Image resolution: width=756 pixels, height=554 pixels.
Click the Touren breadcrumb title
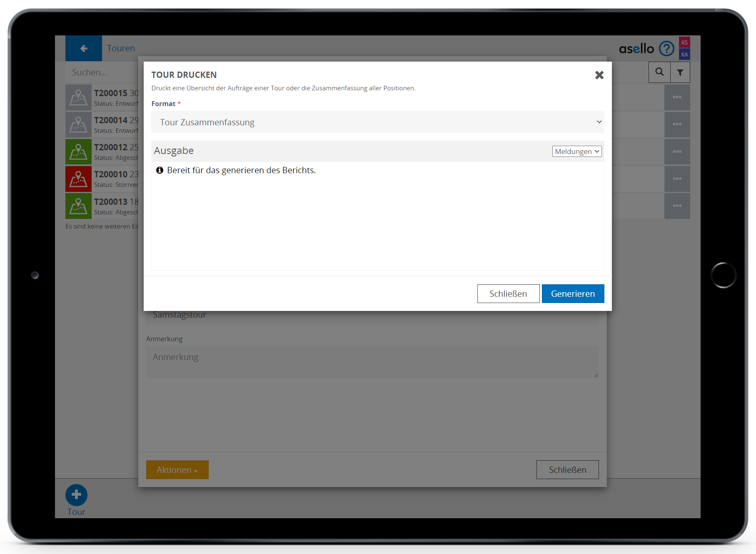click(121, 48)
